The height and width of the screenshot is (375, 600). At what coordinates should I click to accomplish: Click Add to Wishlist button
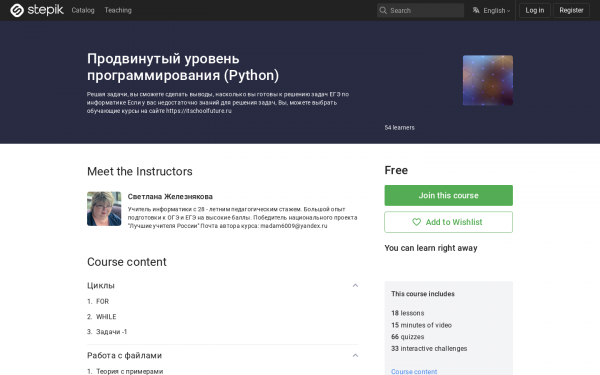(448, 222)
